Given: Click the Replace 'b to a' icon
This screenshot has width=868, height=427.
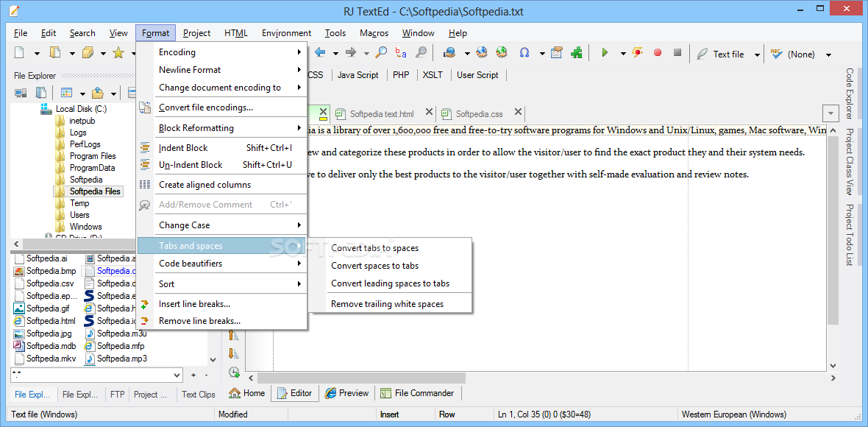Looking at the screenshot, I should (x=401, y=52).
